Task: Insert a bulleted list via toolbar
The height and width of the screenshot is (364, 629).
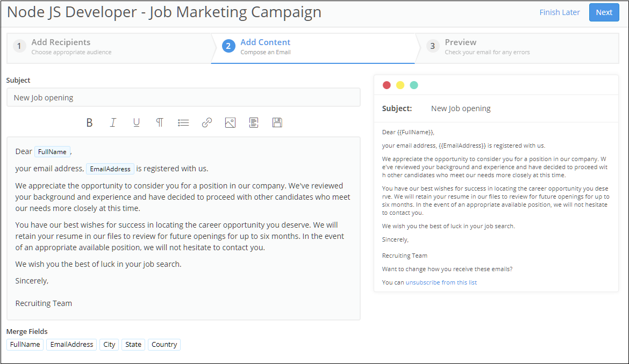Action: (183, 123)
